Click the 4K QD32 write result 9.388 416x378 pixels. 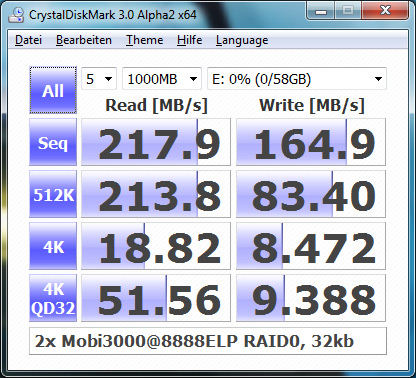pyautogui.click(x=311, y=298)
